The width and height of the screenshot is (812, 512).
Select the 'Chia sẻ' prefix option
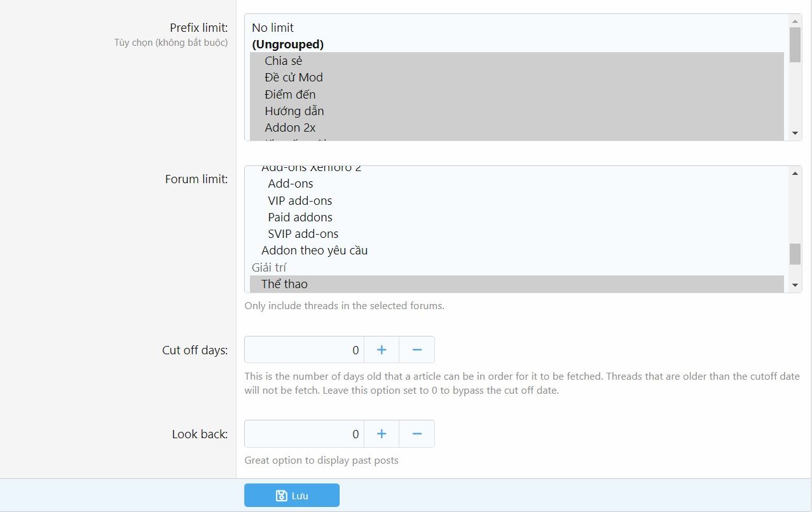click(284, 61)
